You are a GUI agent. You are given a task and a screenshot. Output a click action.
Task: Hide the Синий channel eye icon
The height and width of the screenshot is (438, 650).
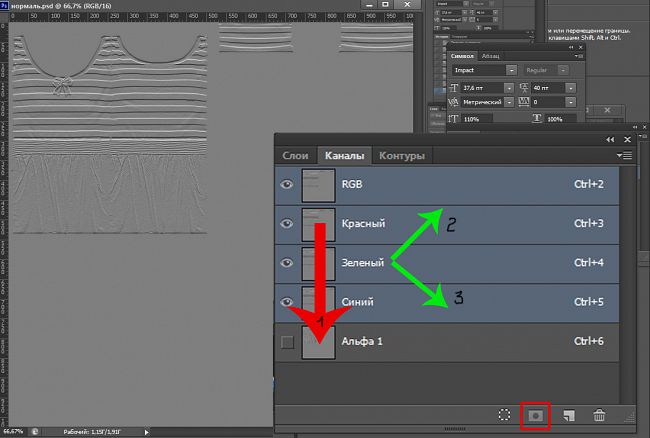point(288,302)
